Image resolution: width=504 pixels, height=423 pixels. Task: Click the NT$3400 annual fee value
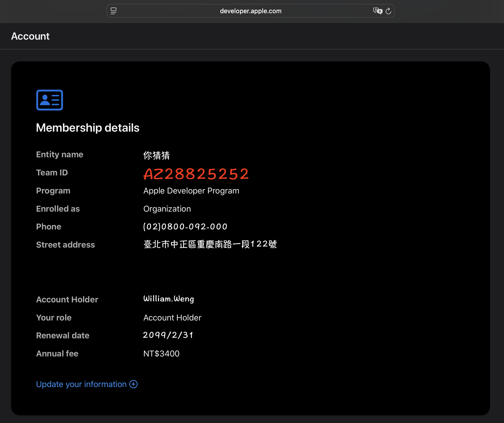point(161,354)
